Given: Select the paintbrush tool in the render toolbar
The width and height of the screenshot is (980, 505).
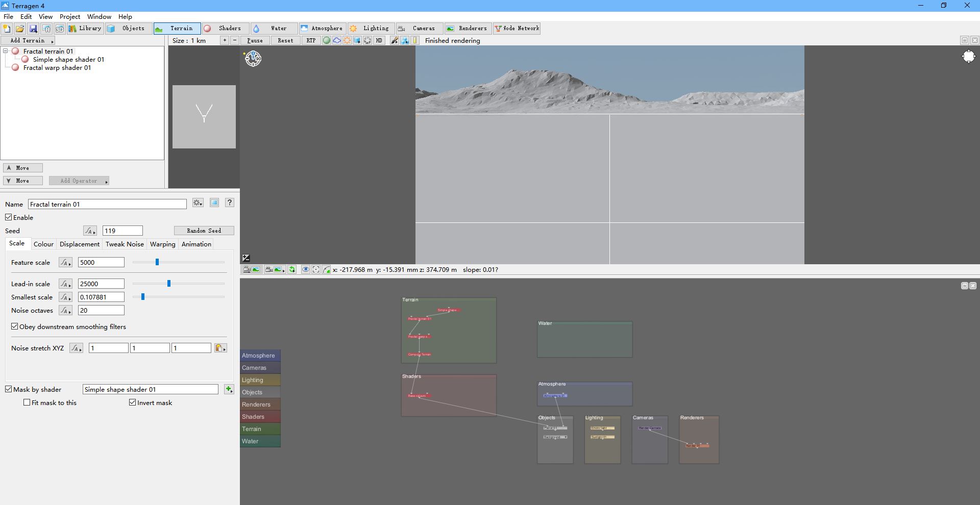Looking at the screenshot, I should [394, 40].
